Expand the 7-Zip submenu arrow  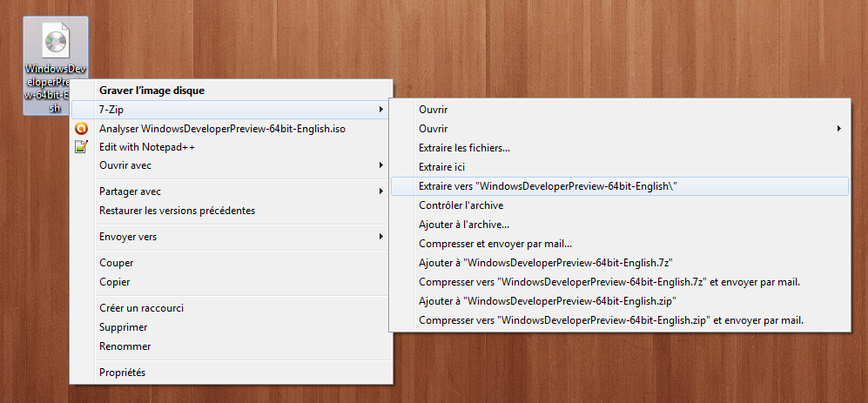pos(380,110)
